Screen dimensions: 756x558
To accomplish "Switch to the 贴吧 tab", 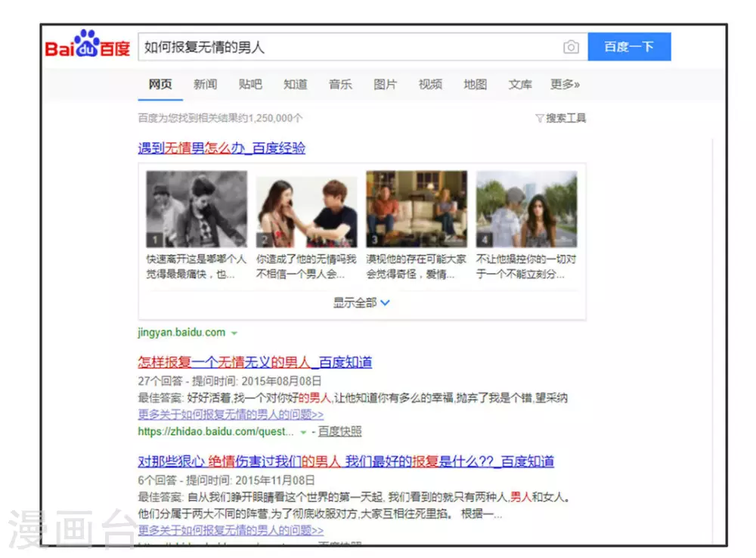I will (250, 85).
